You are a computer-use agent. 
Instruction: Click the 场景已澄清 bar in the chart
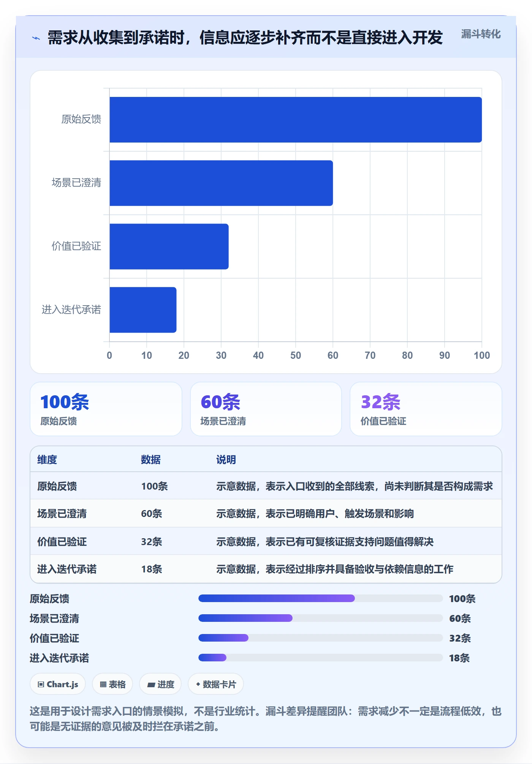pyautogui.click(x=221, y=183)
